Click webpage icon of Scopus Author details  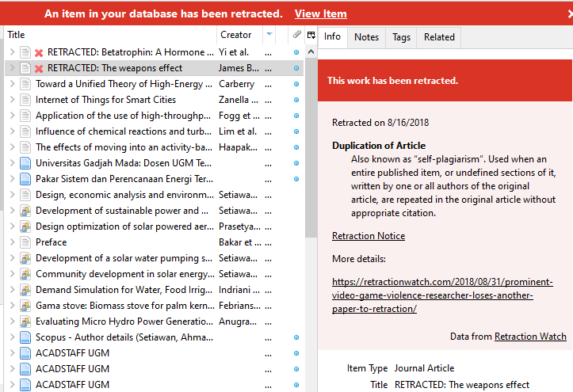click(25, 337)
